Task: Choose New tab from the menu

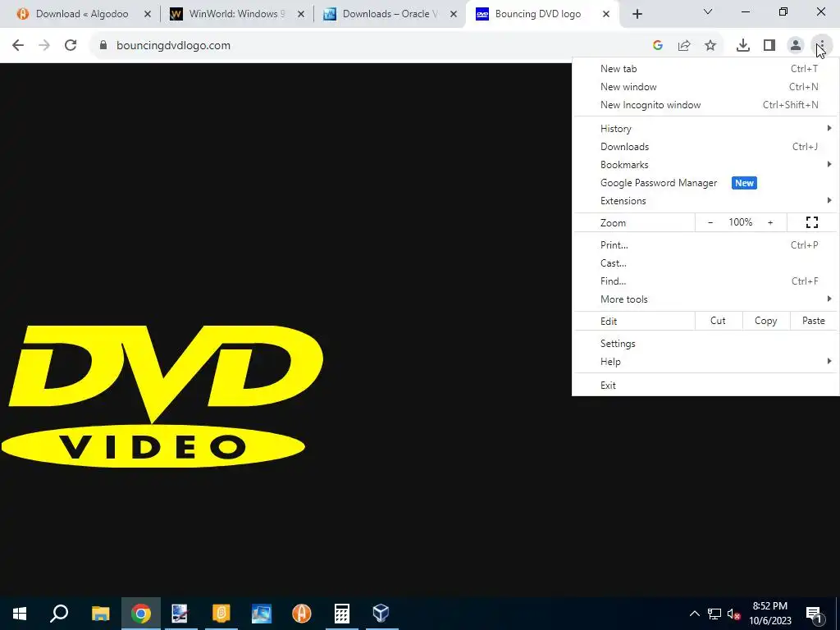Action: 705,69
